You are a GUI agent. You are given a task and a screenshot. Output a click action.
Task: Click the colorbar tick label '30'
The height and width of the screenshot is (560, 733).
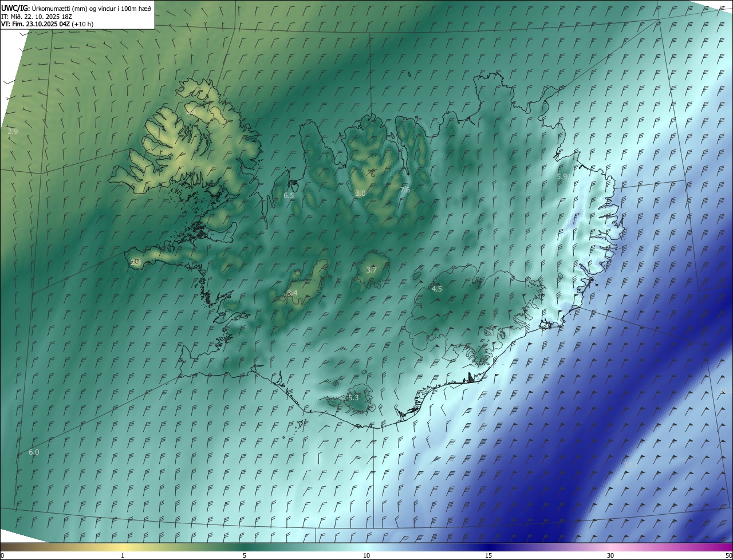coord(610,555)
